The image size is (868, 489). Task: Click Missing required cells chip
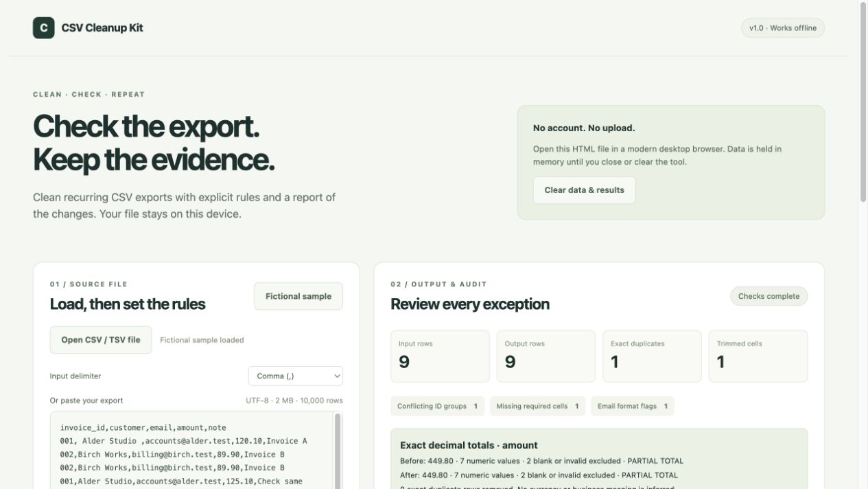pyautogui.click(x=537, y=406)
